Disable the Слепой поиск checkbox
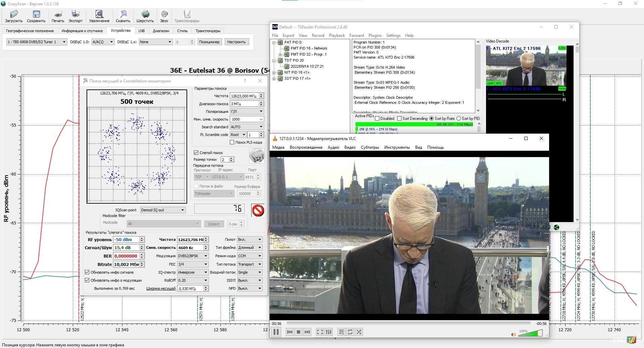Screen dimensions: 644x348 coord(196,153)
